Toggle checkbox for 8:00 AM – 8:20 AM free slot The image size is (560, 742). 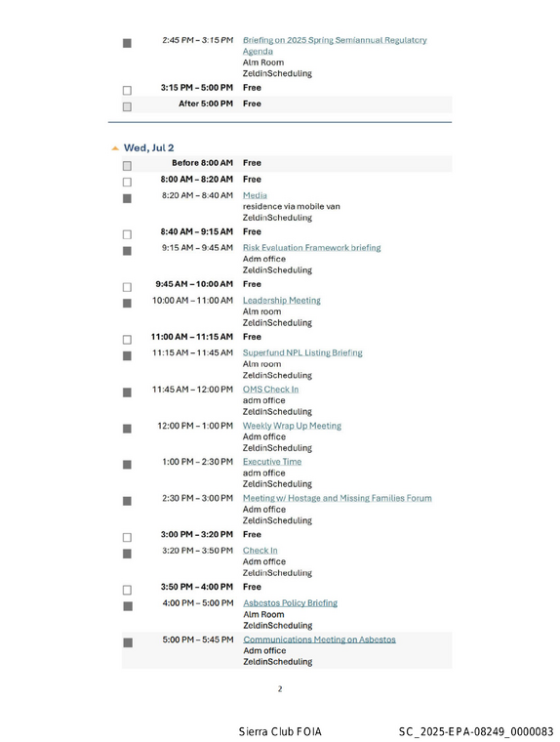pyautogui.click(x=127, y=183)
